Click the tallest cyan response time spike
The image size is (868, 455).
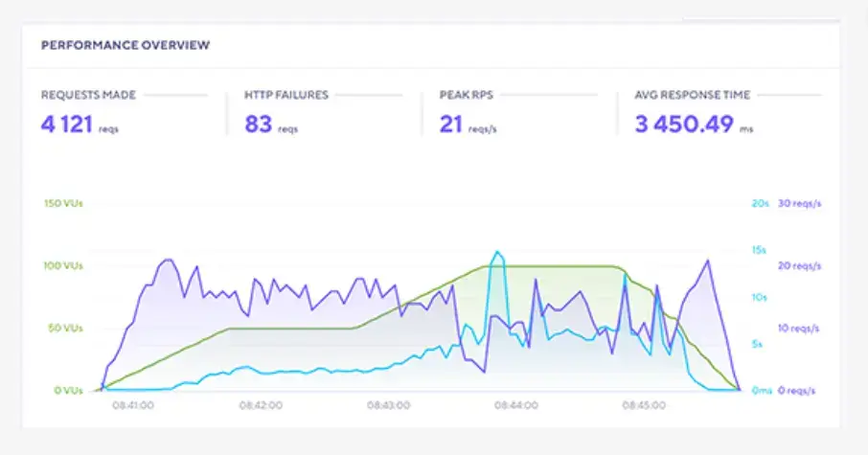(x=496, y=253)
